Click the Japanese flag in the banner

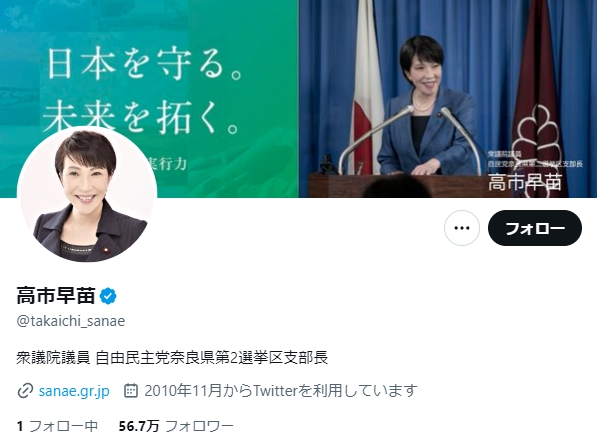tap(367, 88)
